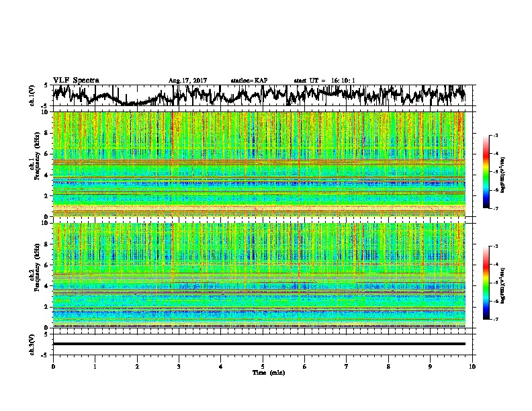Click the "station=KAP" header label
532x411 pixels.
tap(249, 81)
